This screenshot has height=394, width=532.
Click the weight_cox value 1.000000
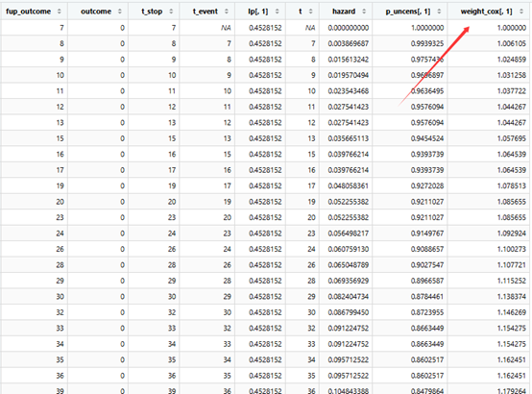(512, 28)
